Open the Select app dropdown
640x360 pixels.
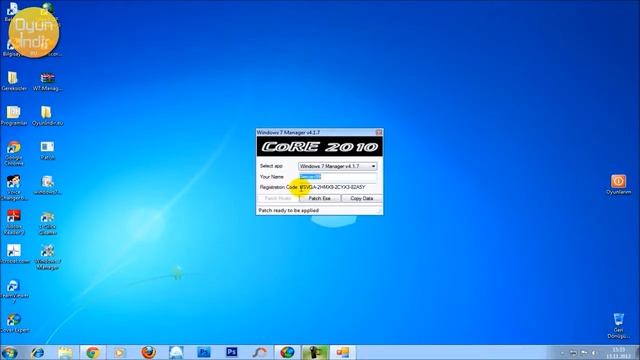[338, 167]
